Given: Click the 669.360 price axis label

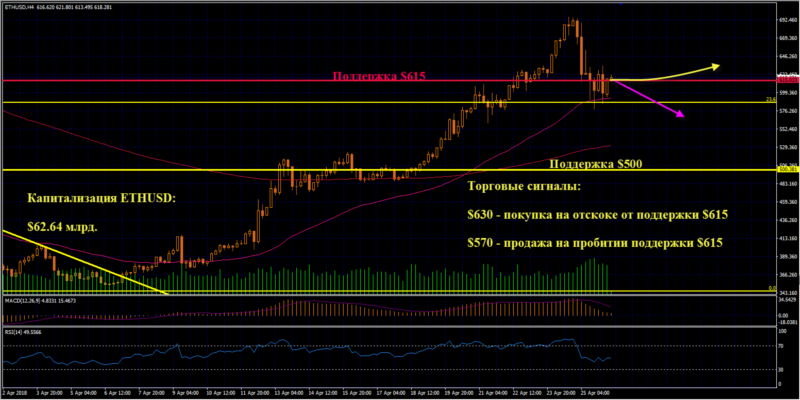Looking at the screenshot, I should tap(787, 38).
